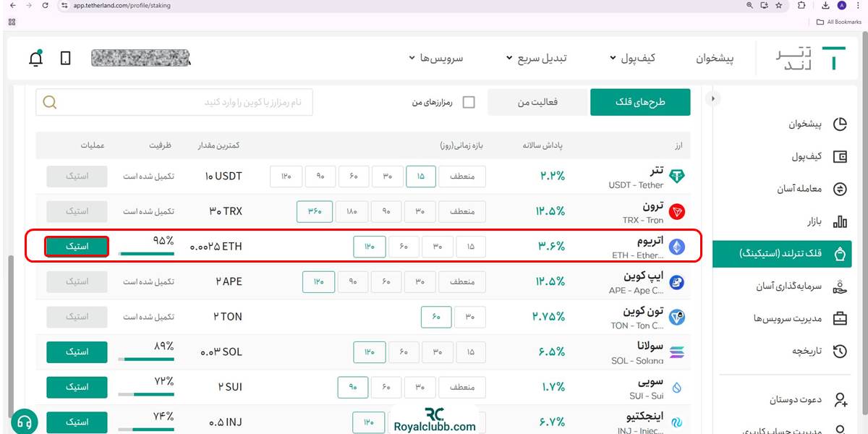Open پیشخوان in the top navigation
Viewport: 868px width, 434px height.
[x=715, y=58]
